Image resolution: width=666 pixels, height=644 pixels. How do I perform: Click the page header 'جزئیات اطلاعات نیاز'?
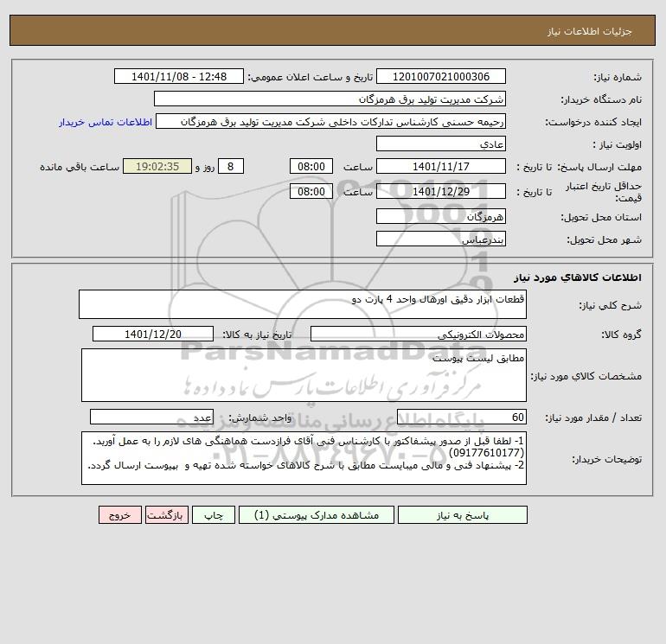click(590, 31)
